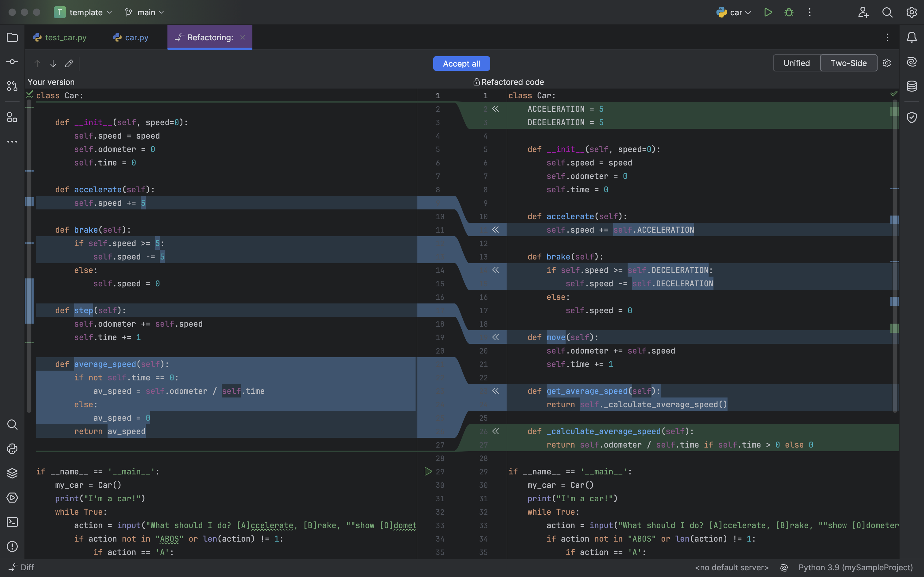Image resolution: width=924 pixels, height=577 pixels.
Task: Open the Problems tool window
Action: 12,546
